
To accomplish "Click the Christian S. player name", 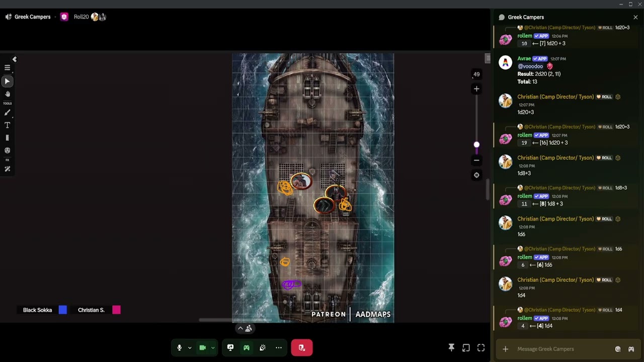I will tap(91, 310).
